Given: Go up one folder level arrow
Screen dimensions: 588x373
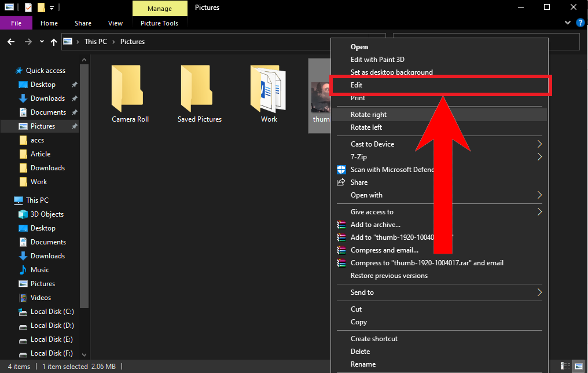Looking at the screenshot, I should coord(54,42).
